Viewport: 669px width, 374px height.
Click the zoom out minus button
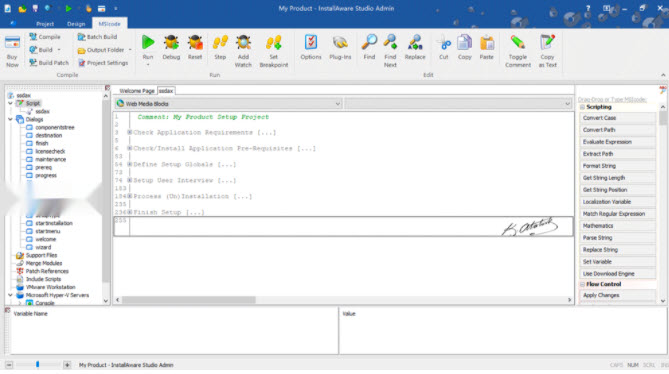(9, 365)
